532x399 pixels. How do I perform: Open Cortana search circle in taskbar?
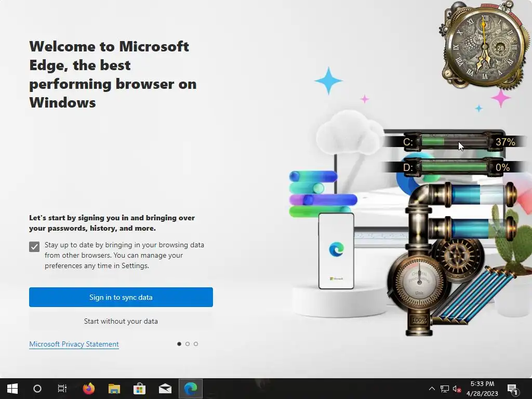(x=37, y=389)
